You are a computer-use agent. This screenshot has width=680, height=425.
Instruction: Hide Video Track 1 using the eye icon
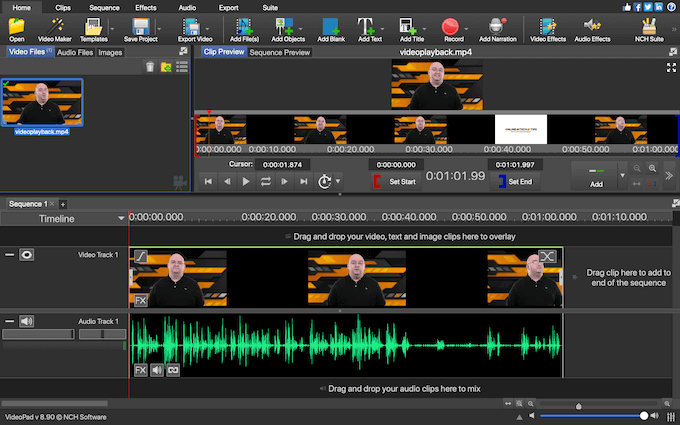[27, 255]
